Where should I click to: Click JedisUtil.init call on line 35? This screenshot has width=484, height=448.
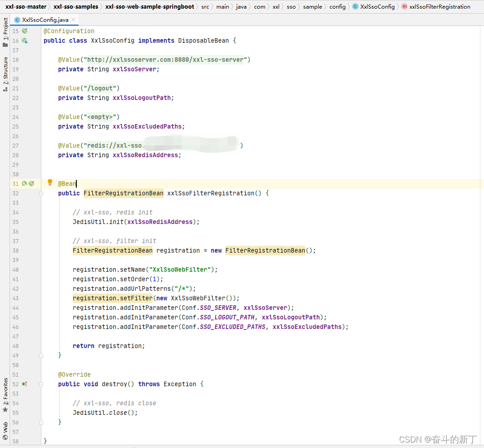(136, 222)
